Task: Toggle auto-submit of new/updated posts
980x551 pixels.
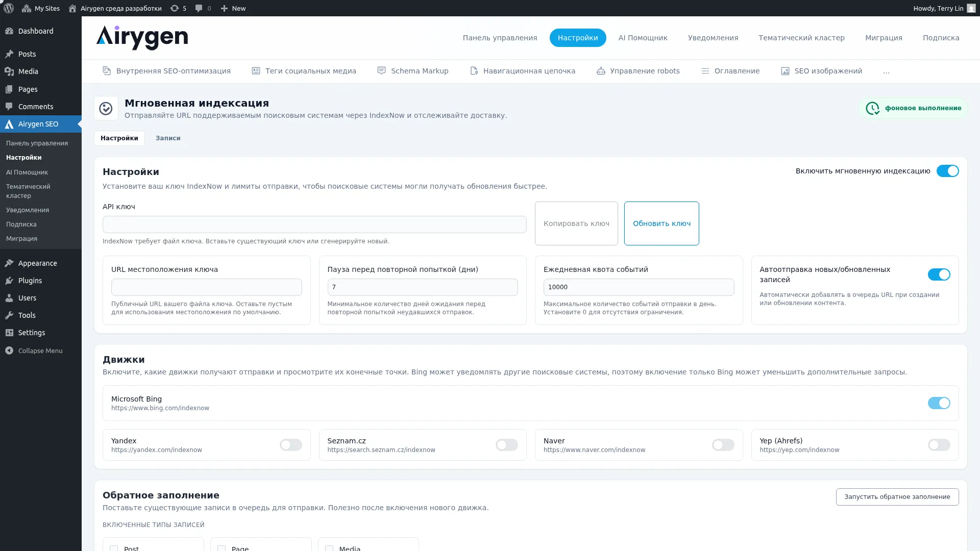Action: click(x=939, y=274)
